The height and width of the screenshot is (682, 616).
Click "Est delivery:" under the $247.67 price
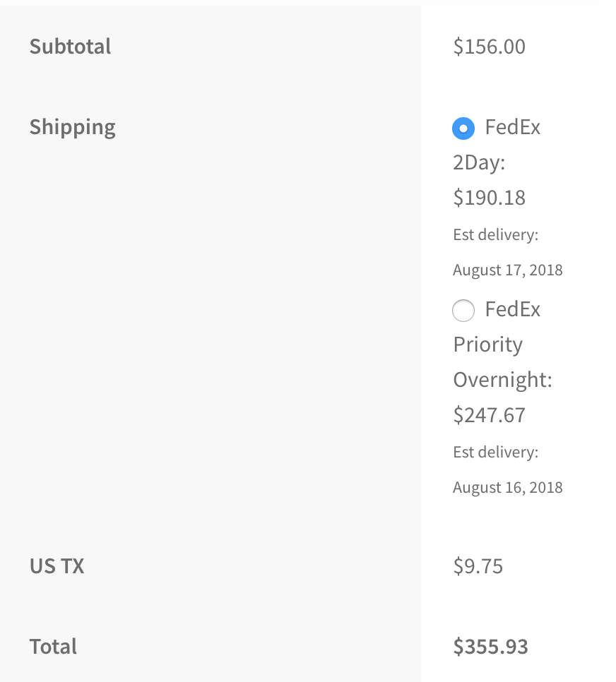tap(495, 452)
